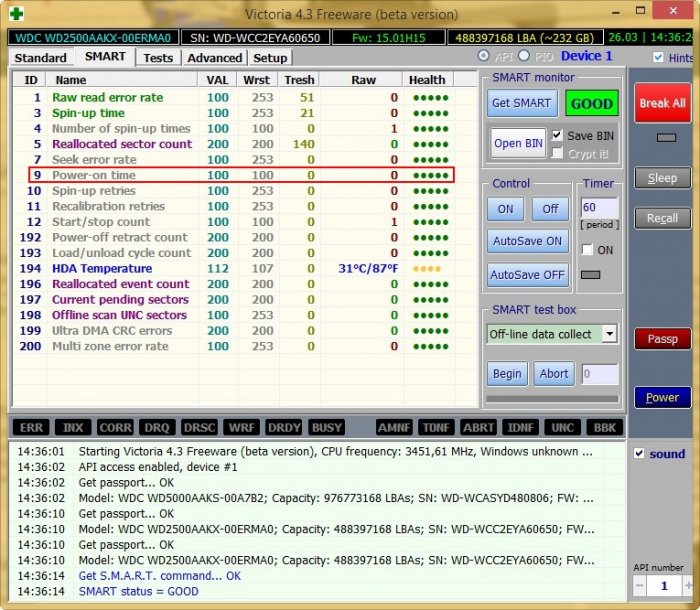The image size is (700, 610).
Task: Select the Power-on time row
Action: 241,175
